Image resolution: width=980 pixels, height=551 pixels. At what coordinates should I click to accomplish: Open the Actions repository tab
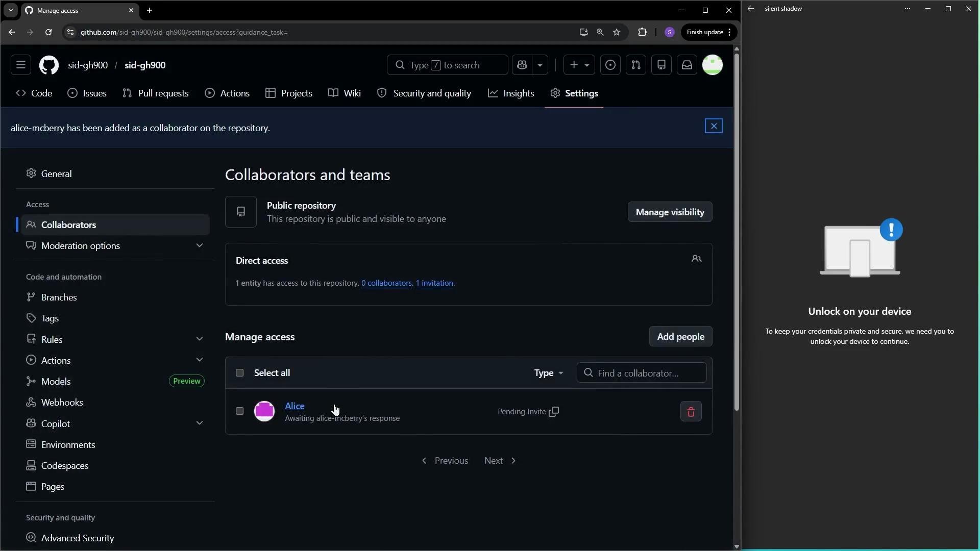click(x=227, y=93)
